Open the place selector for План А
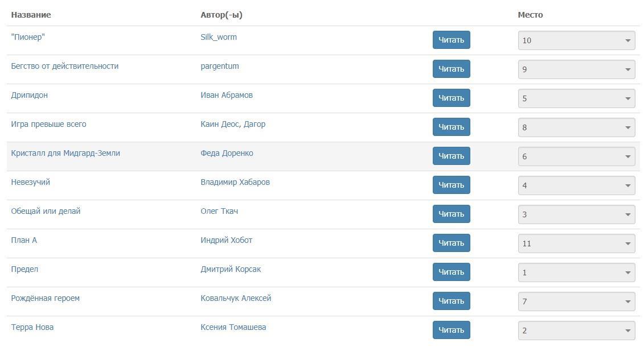The height and width of the screenshot is (347, 644). pyautogui.click(x=576, y=243)
